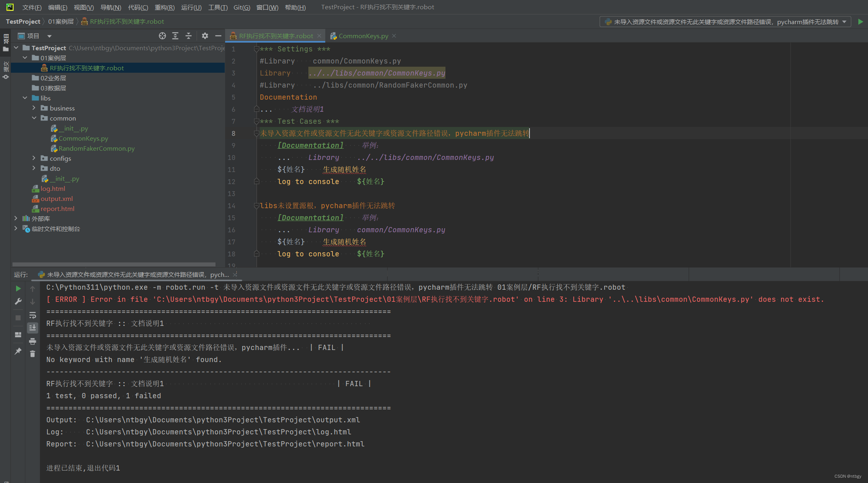Toggle soft-wrap in run console
This screenshot has width=868, height=483.
[33, 315]
